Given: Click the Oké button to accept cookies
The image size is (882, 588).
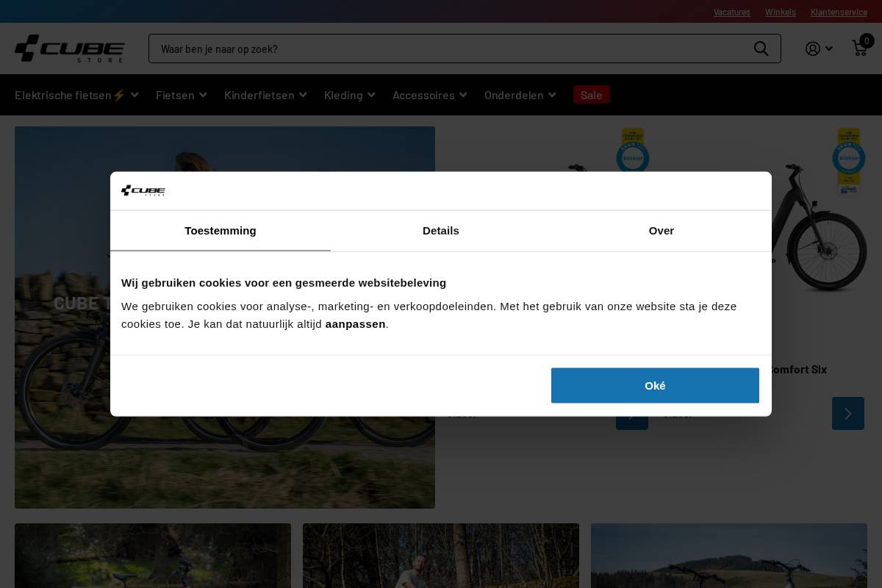Looking at the screenshot, I should (655, 385).
